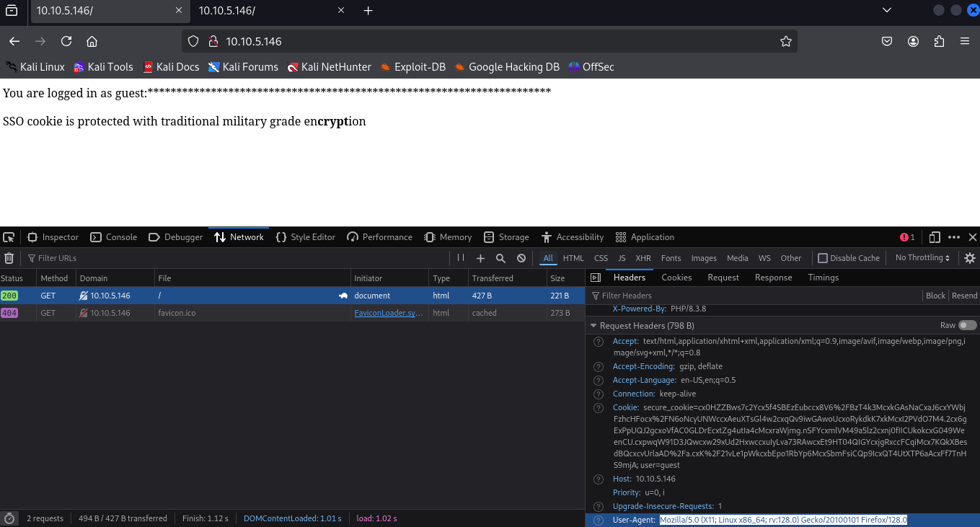Image resolution: width=980 pixels, height=527 pixels.
Task: Click the Resend button
Action: click(964, 296)
